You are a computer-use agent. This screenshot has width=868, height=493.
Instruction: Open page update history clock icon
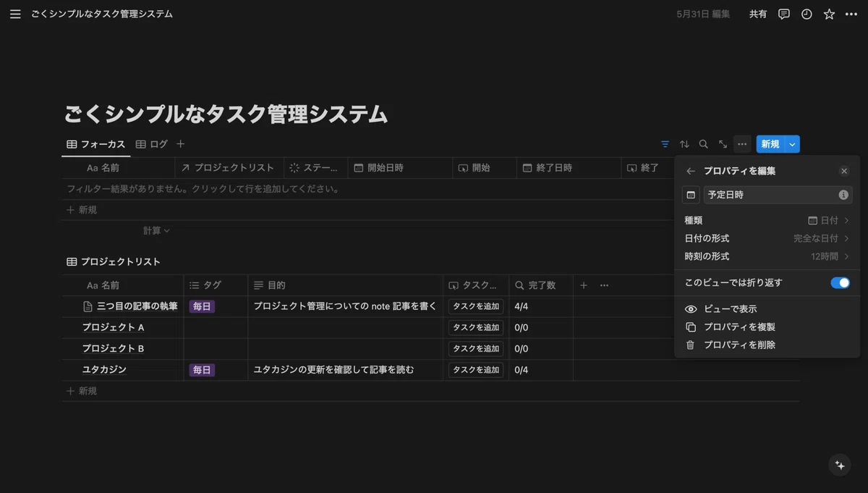tap(807, 14)
